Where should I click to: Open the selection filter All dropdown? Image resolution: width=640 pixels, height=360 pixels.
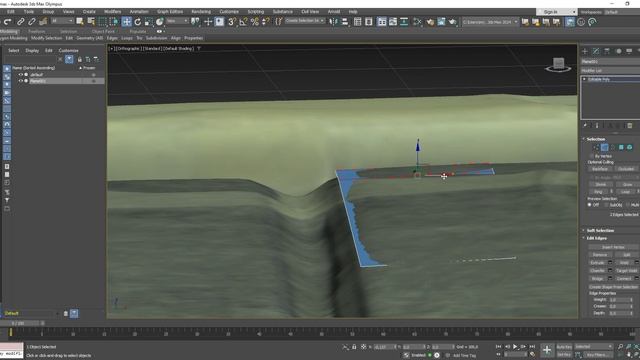click(x=62, y=21)
